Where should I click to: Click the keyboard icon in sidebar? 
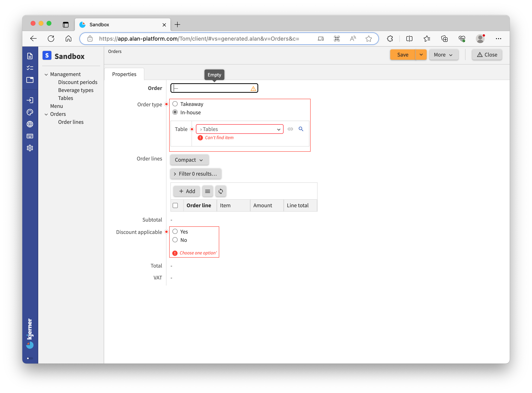point(30,136)
